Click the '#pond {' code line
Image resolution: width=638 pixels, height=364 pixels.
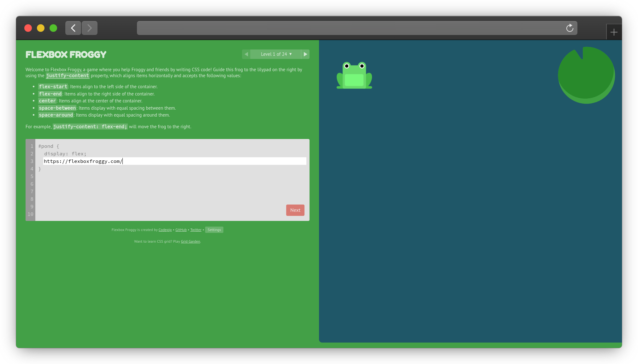pos(49,146)
